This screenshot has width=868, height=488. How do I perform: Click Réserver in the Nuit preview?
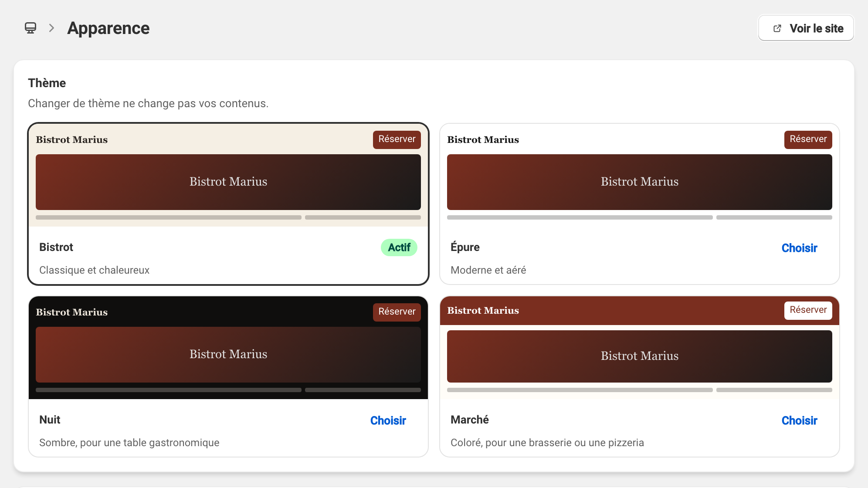[x=397, y=312]
